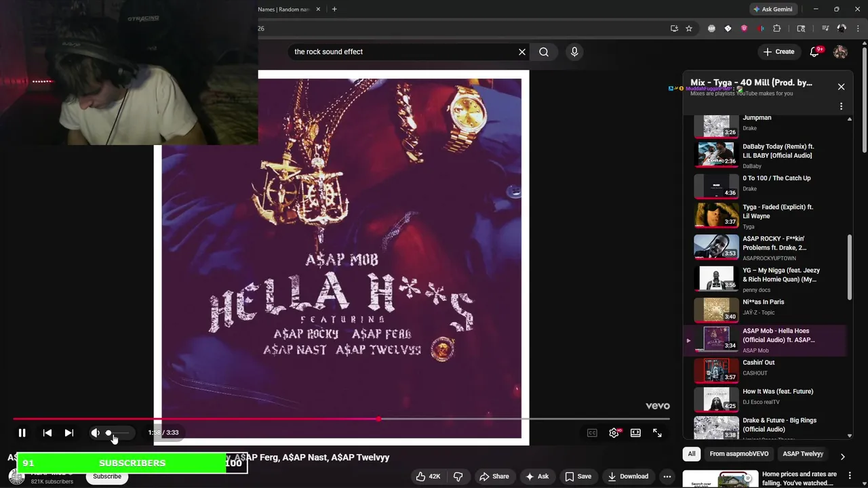Open the Create menu

point(778,52)
